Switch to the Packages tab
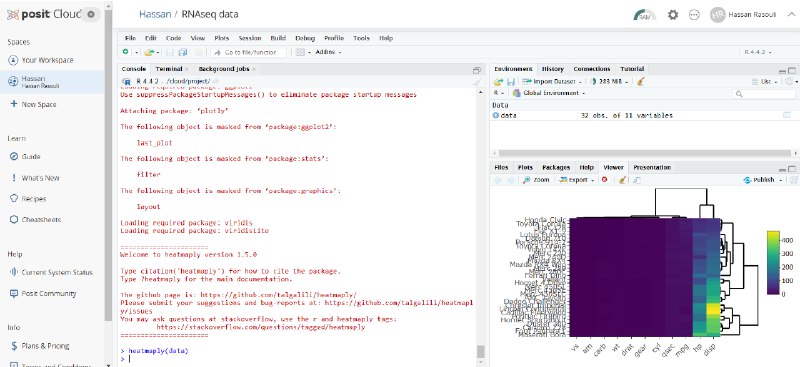 [x=556, y=167]
